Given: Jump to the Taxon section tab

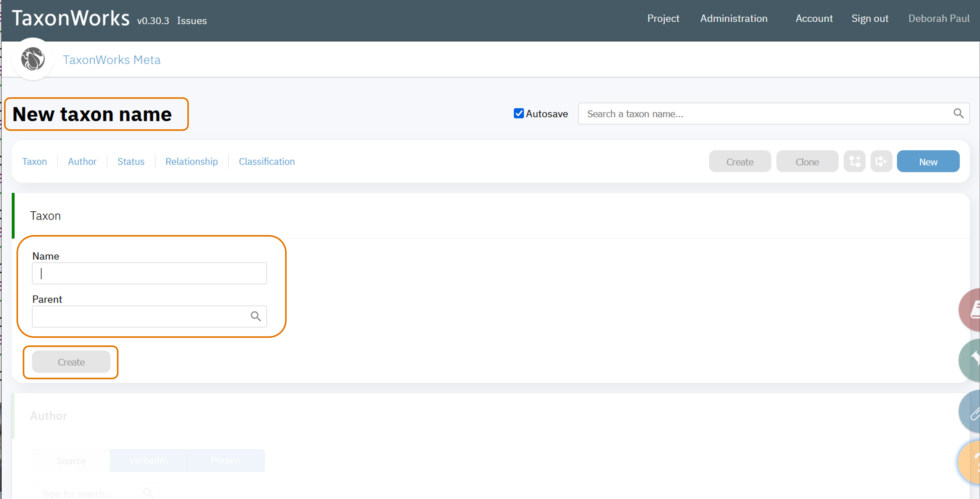Looking at the screenshot, I should click(x=35, y=162).
